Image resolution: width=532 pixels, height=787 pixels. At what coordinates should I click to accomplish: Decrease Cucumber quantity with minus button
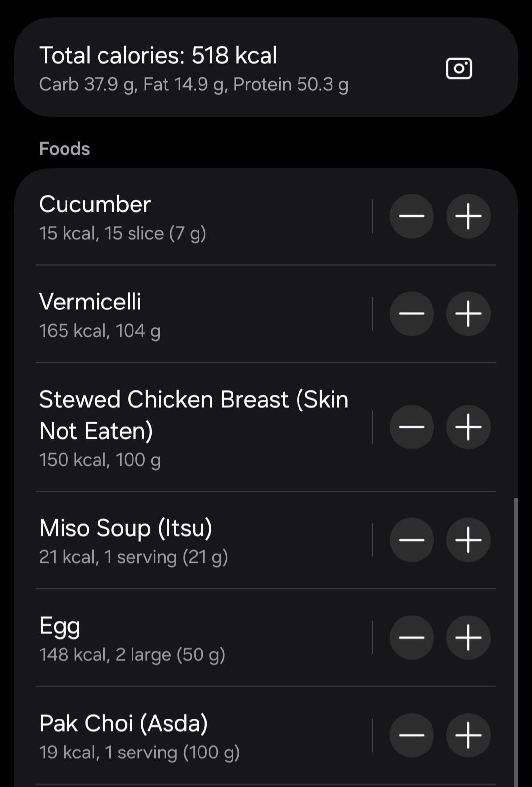tap(411, 216)
